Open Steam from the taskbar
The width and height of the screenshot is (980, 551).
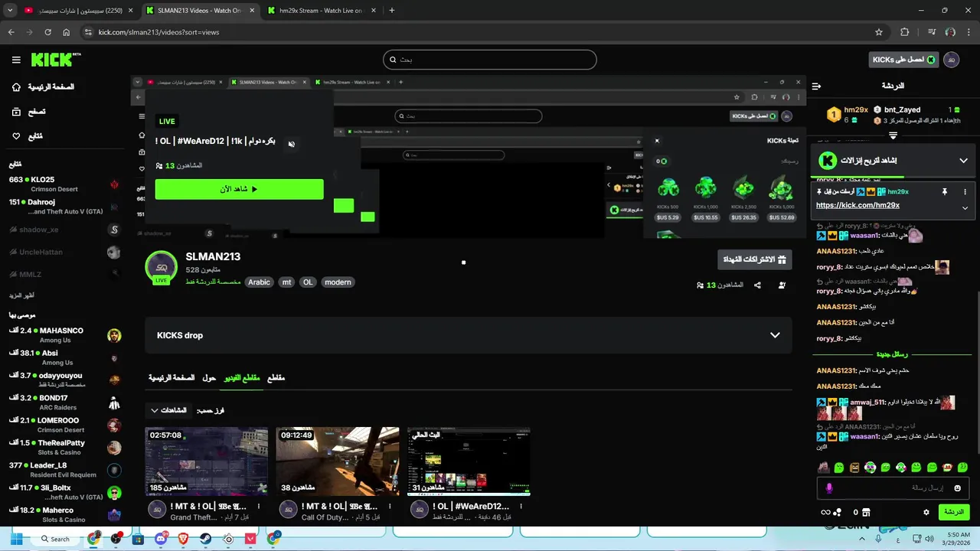click(205, 539)
